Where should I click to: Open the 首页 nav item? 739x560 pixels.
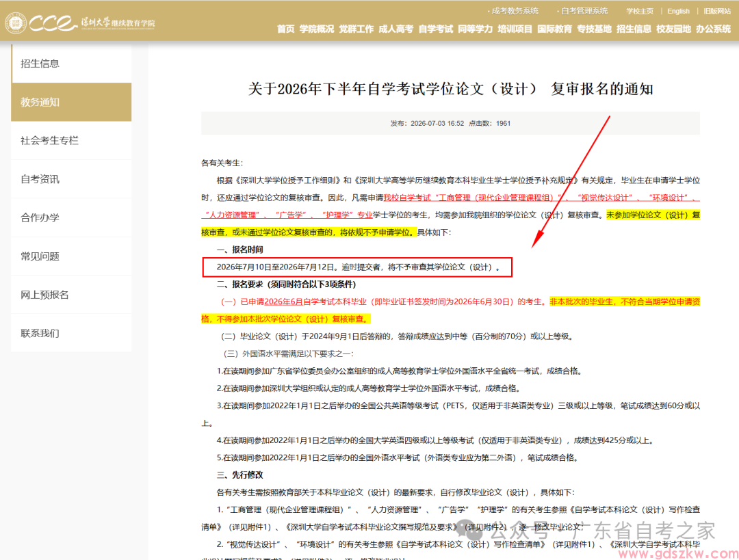pos(285,29)
